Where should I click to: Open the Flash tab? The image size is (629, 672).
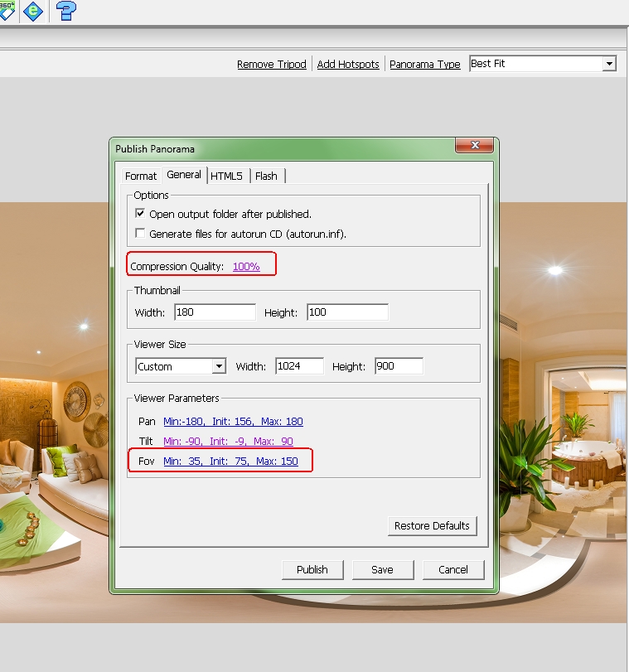click(267, 176)
